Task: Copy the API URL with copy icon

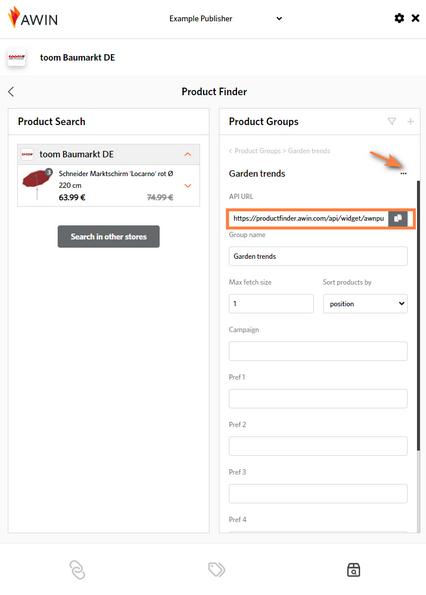Action: click(x=398, y=218)
